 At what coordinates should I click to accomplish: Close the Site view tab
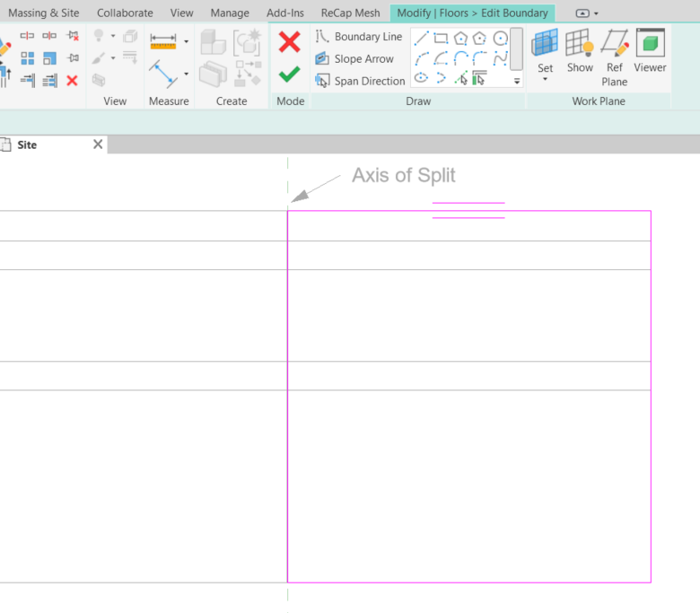click(98, 144)
